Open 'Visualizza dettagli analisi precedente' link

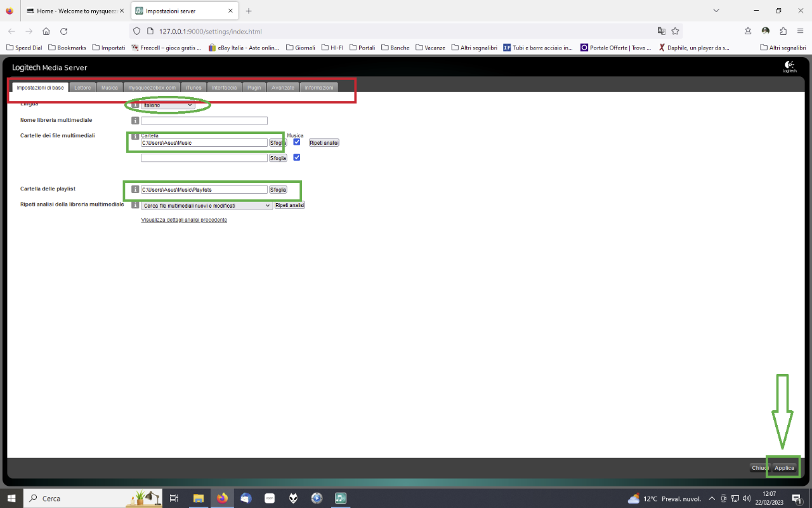pos(184,220)
